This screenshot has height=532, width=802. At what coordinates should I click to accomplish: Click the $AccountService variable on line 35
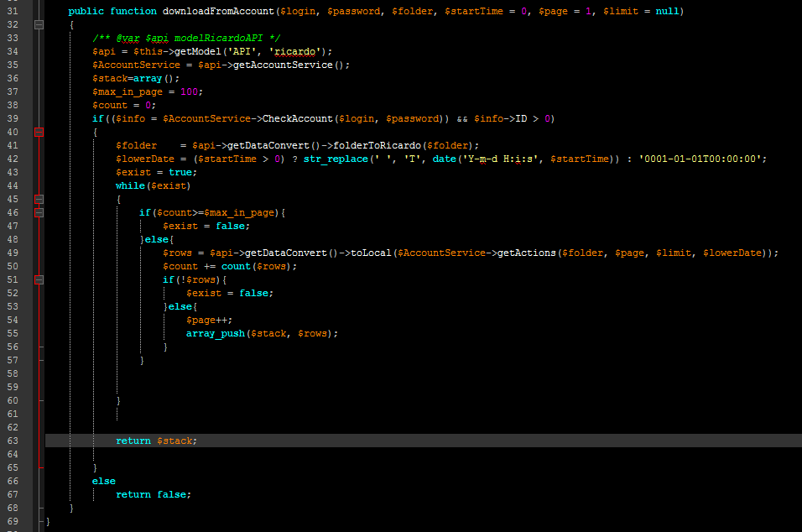coord(136,65)
